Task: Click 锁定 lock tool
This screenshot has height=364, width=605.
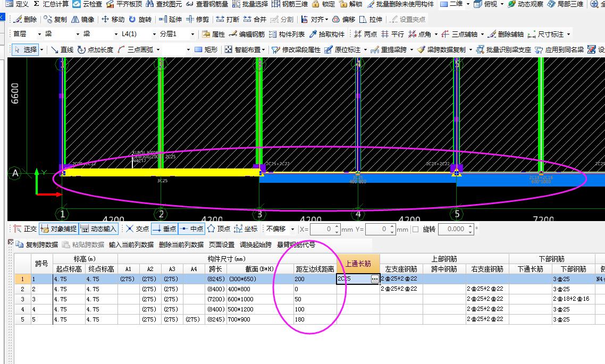Action: point(323,4)
